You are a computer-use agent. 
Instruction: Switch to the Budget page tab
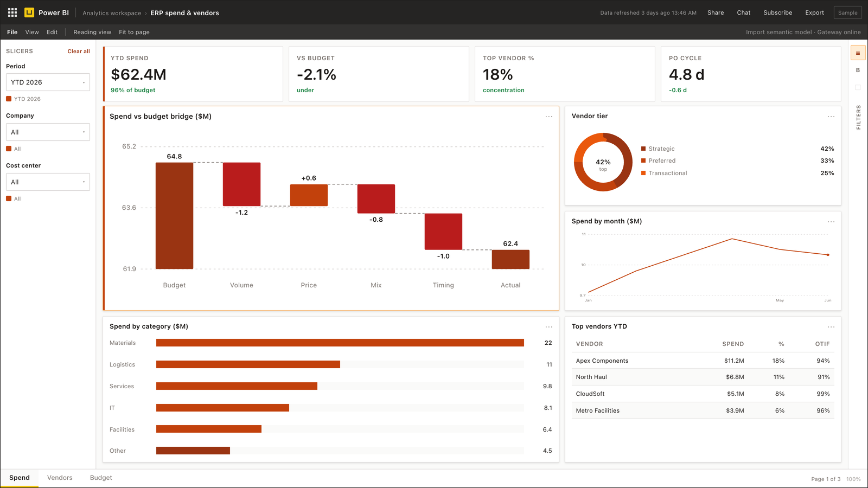click(101, 478)
